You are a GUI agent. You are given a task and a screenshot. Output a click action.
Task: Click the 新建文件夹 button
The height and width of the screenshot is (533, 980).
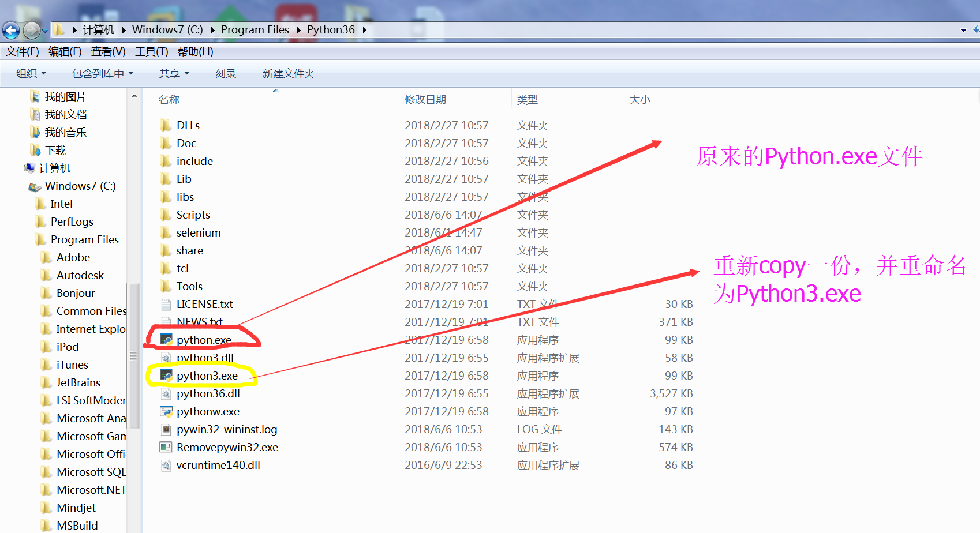point(289,73)
